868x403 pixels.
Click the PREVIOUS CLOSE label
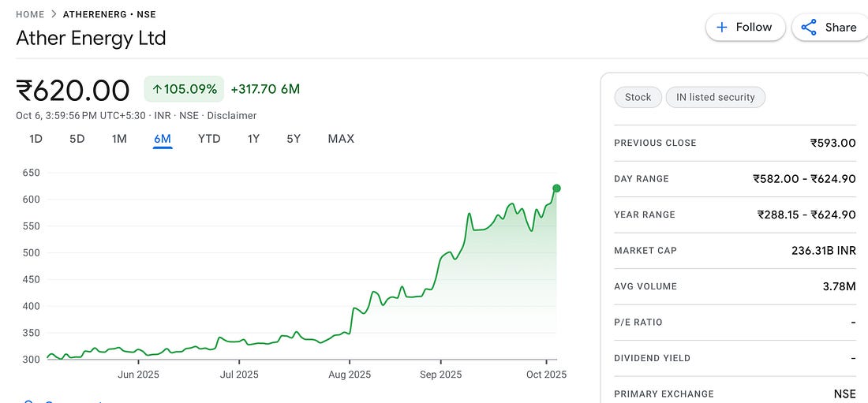point(655,143)
